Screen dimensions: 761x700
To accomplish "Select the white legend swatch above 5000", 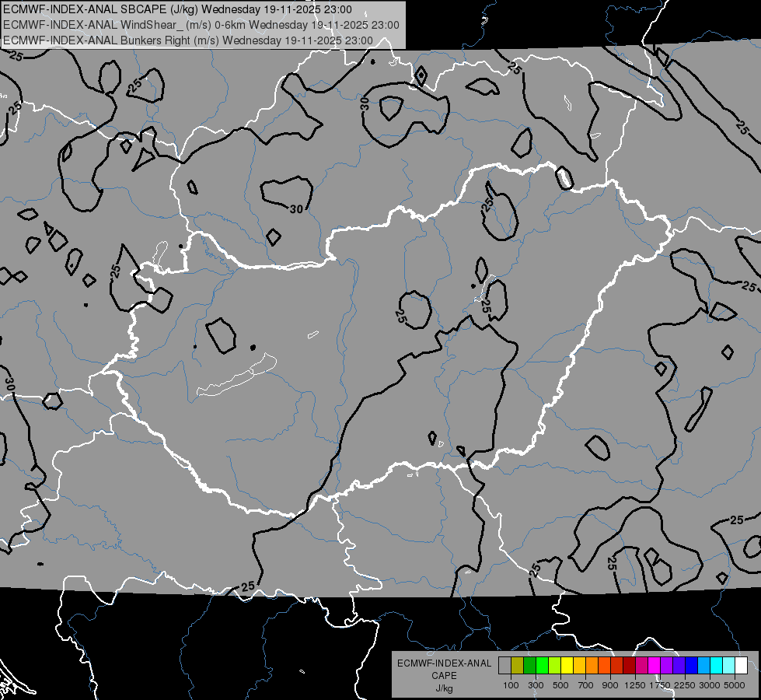I will click(741, 666).
